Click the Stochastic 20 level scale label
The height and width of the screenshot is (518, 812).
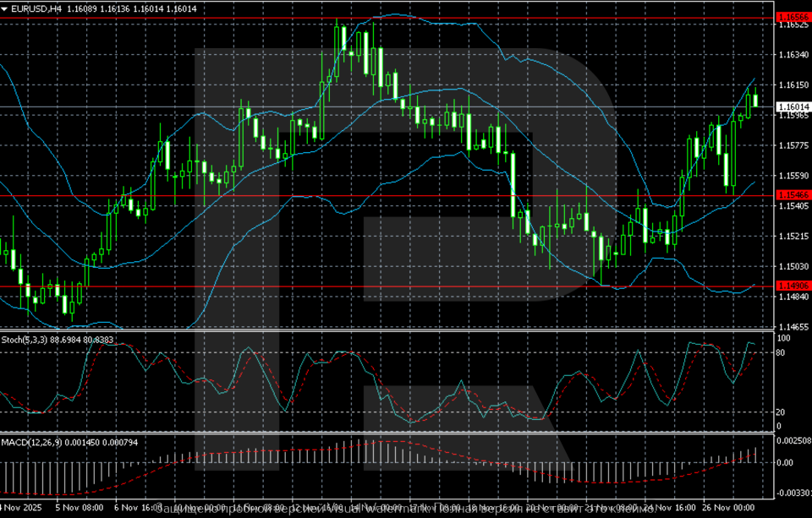782,412
